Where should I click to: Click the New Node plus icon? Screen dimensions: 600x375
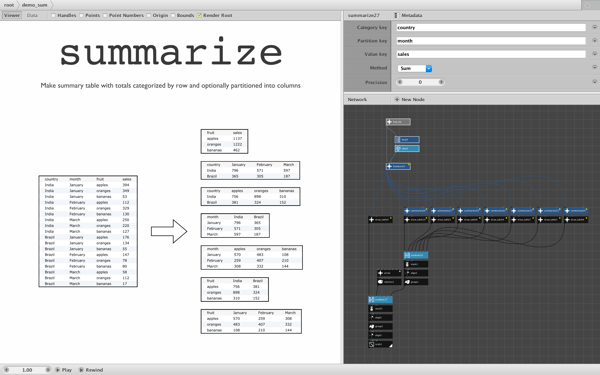pyautogui.click(x=397, y=99)
